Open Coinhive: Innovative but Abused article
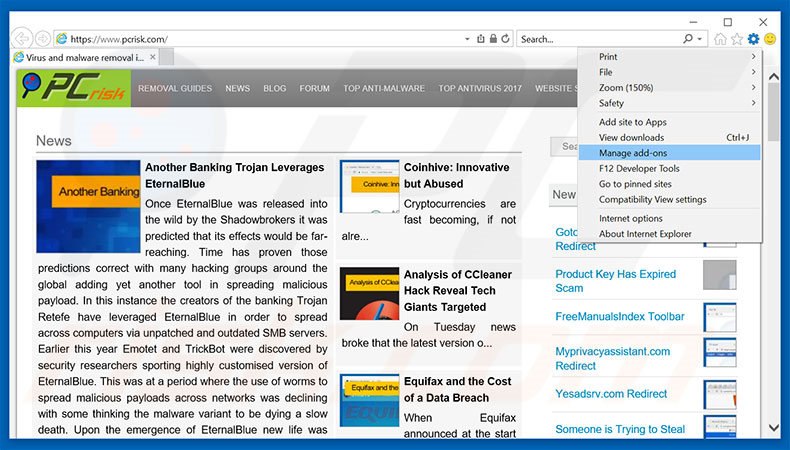 tap(457, 175)
